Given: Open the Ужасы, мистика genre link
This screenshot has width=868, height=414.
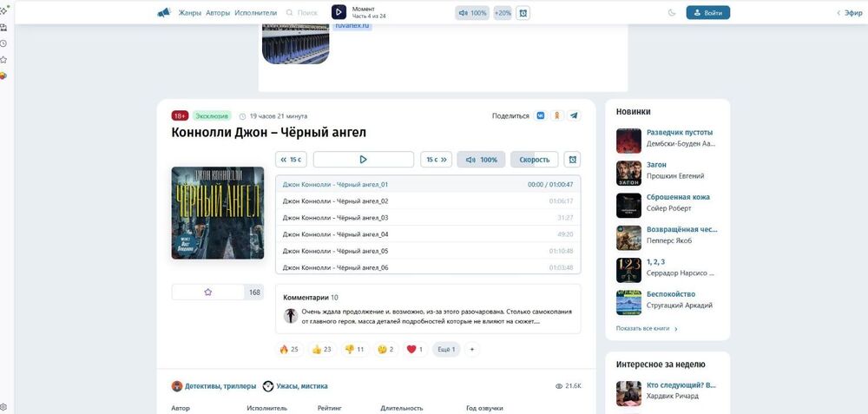Looking at the screenshot, I should (x=295, y=386).
